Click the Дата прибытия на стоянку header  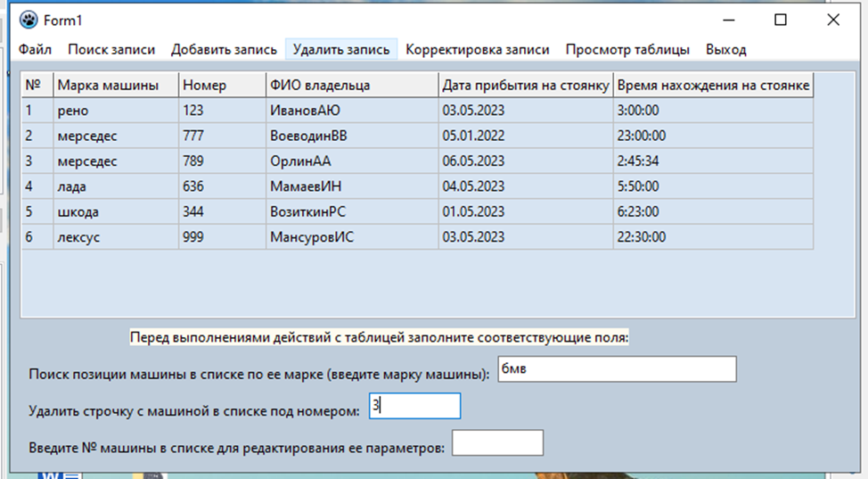pos(525,86)
